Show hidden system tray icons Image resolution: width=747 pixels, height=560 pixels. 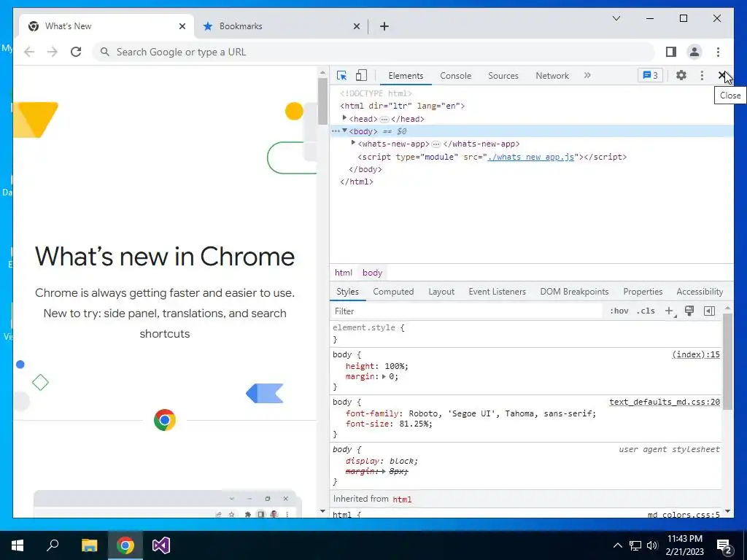[x=617, y=545]
